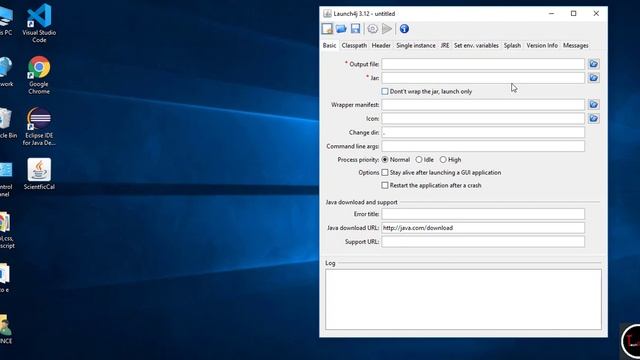Open the Visual Studio Code desktop shortcut

pos(39,23)
